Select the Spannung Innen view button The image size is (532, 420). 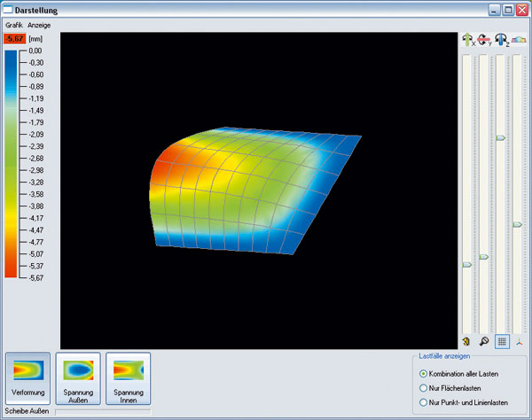coord(129,378)
